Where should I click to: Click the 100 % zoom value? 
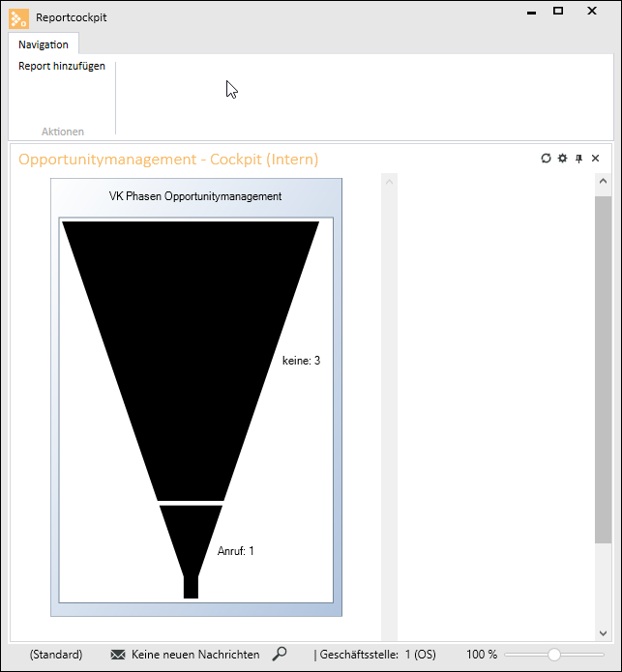pos(482,655)
